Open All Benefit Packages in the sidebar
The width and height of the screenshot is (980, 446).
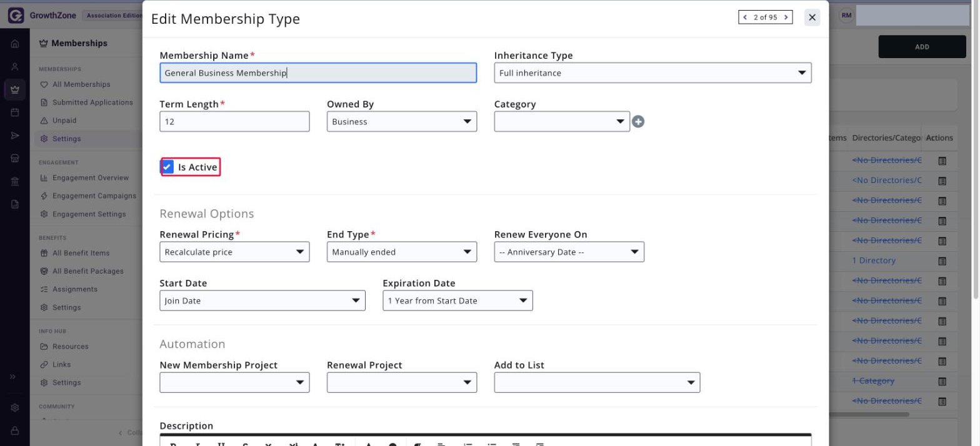(x=88, y=271)
